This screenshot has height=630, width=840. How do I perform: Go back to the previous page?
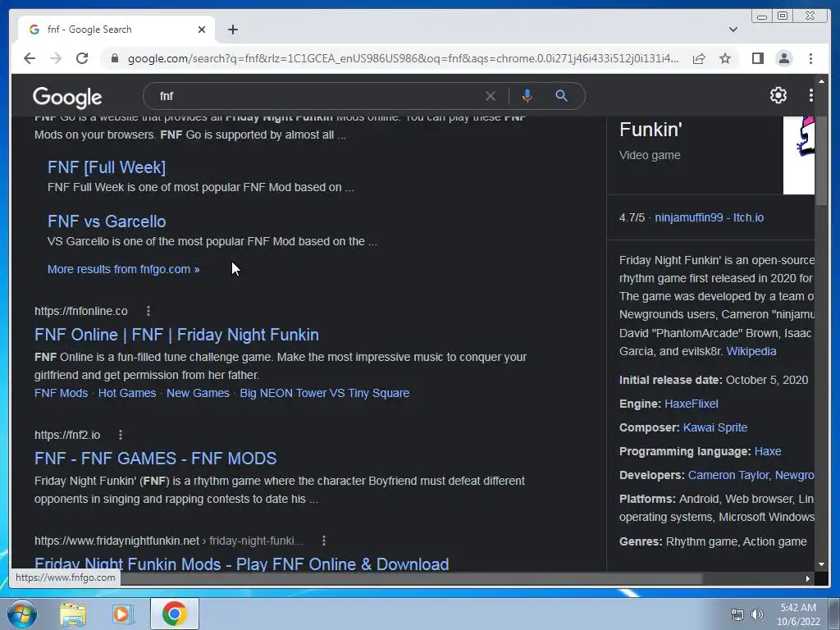pos(30,58)
